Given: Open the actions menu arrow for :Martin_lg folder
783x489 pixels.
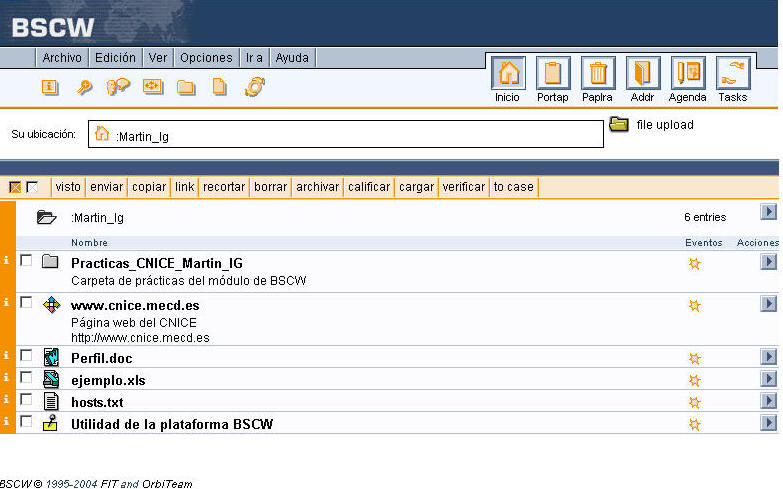Looking at the screenshot, I should click(x=767, y=212).
